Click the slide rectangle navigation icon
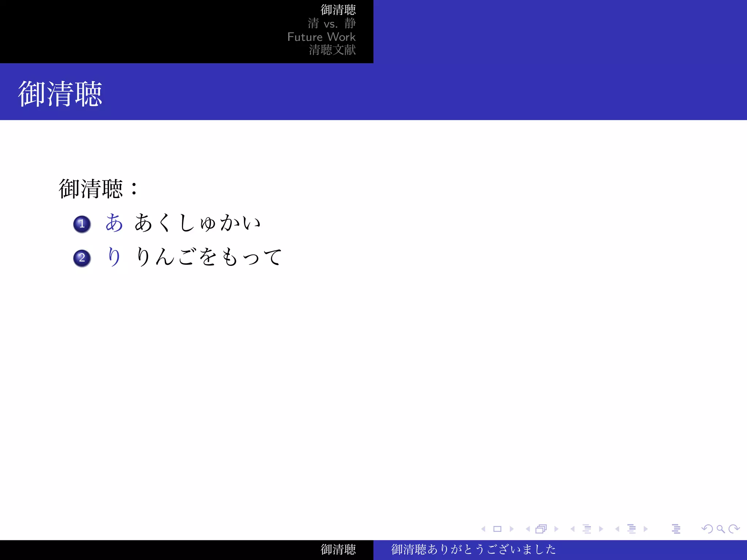747x560 pixels. [497, 529]
